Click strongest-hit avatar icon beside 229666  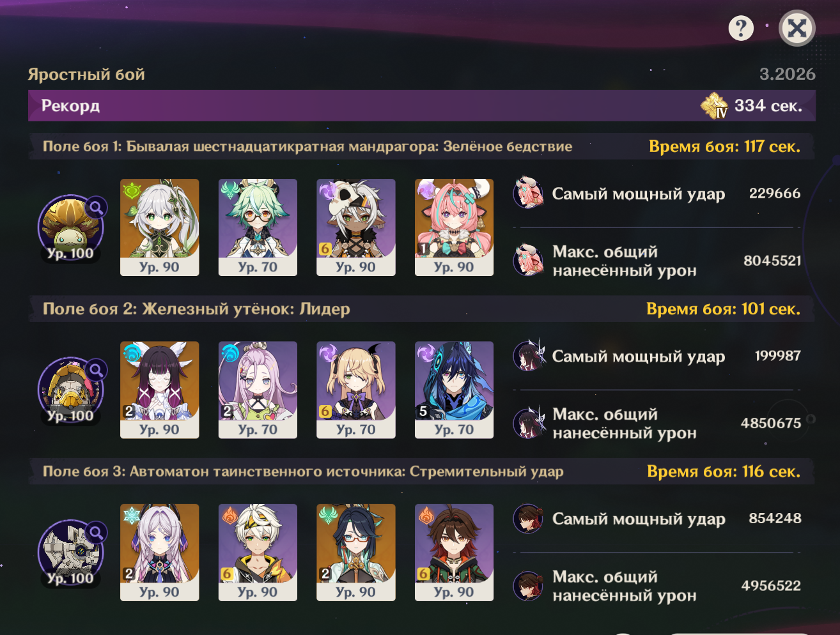529,193
